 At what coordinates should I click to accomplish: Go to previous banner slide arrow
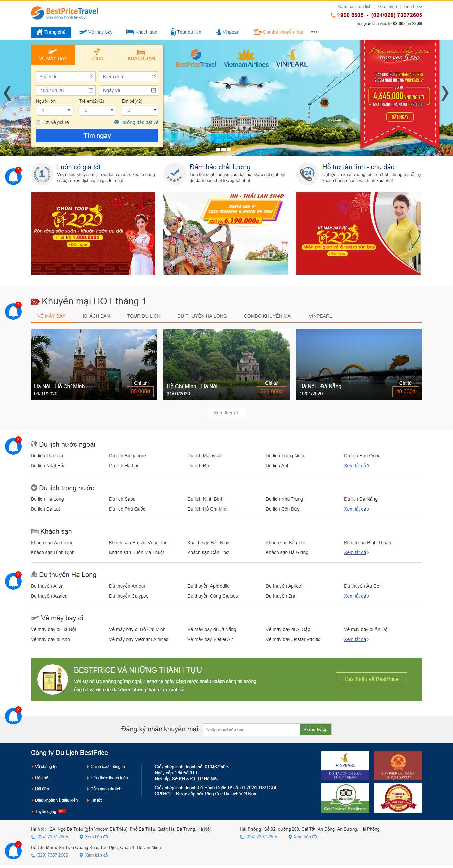7,93
